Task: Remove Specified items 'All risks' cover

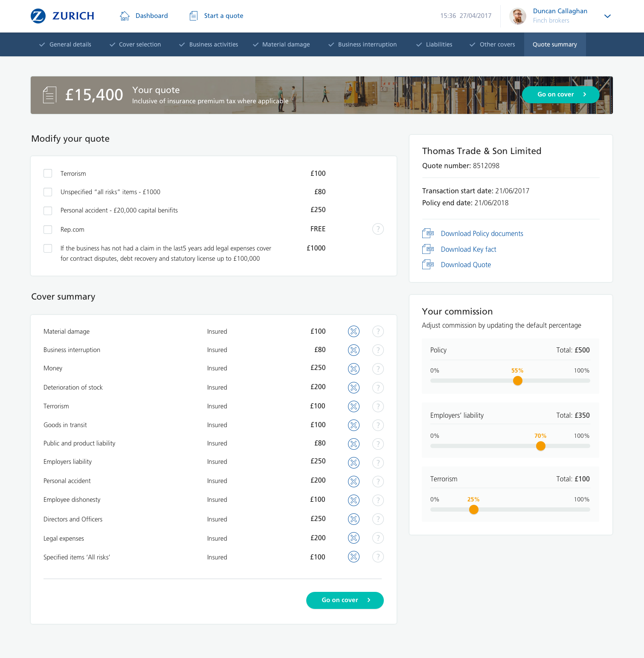Action: point(354,556)
